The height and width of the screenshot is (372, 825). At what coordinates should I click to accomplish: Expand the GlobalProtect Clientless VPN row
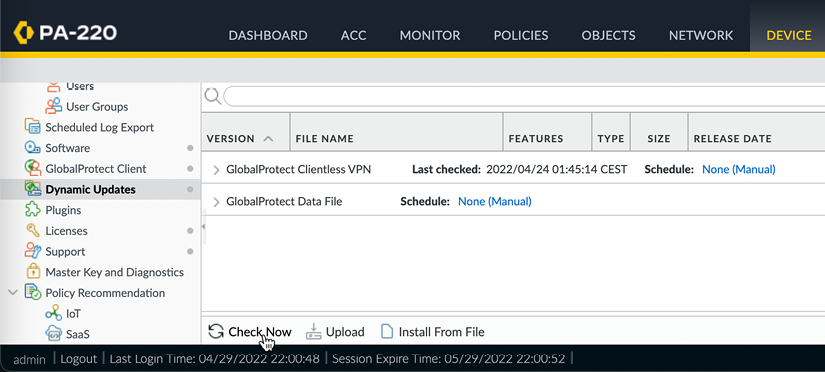point(216,169)
